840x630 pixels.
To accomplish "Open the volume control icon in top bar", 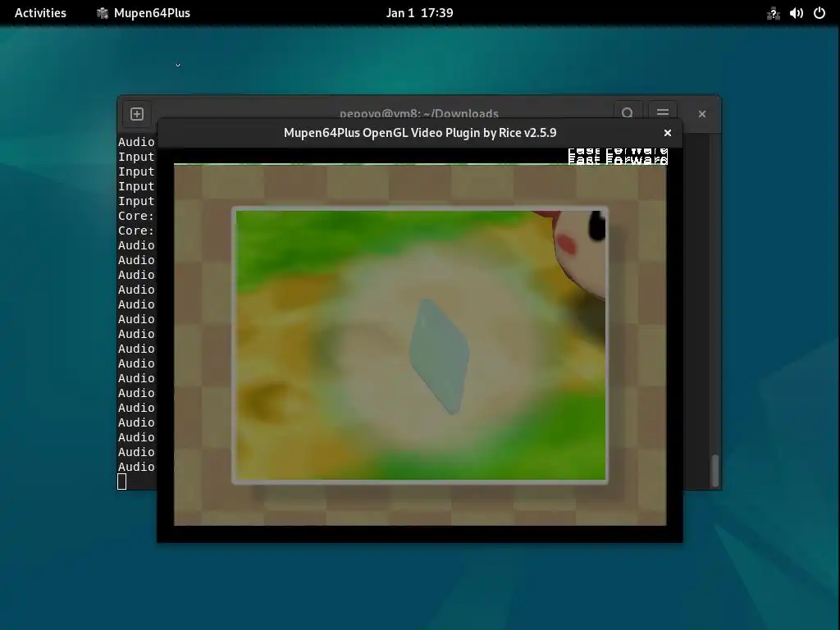I will pyautogui.click(x=796, y=13).
